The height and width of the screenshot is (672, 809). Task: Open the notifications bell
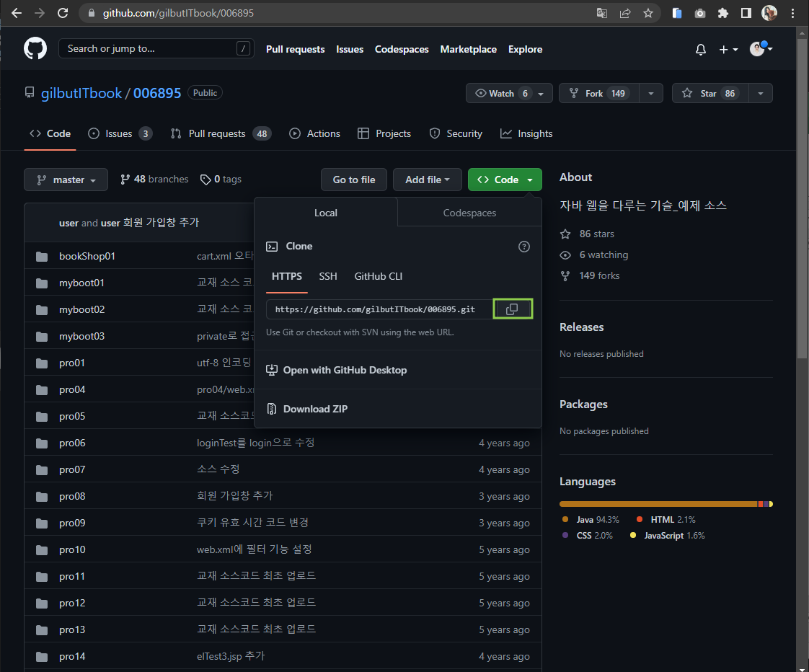[x=700, y=50]
